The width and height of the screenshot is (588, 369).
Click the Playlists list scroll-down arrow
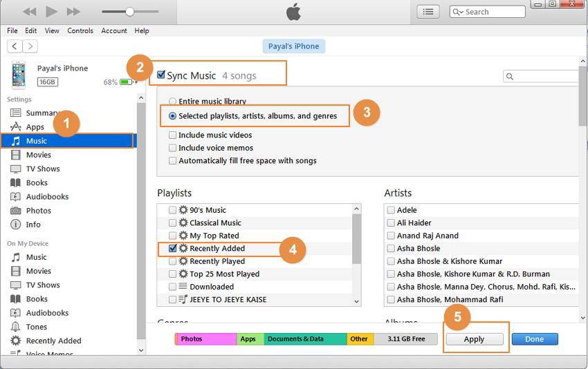point(357,301)
